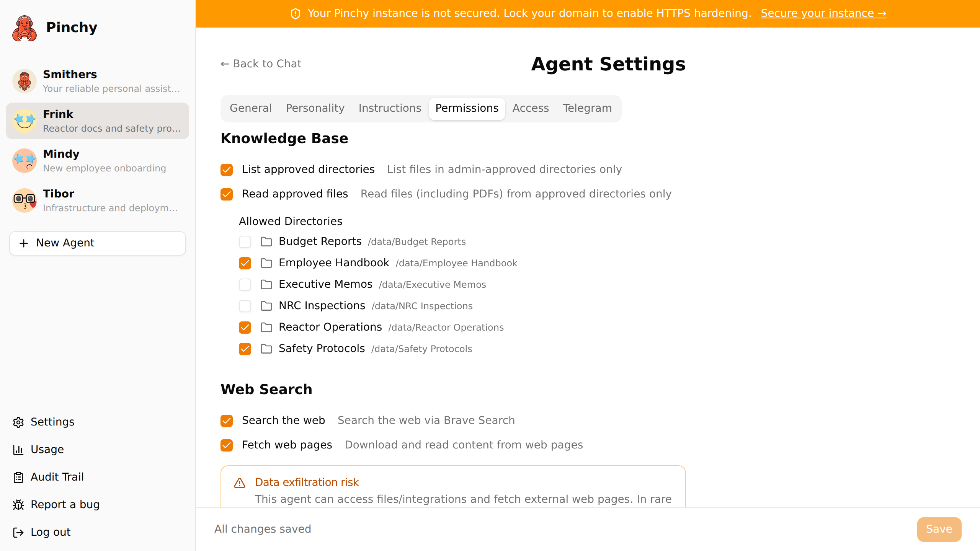This screenshot has width=980, height=551.
Task: Follow the Secure your instance link
Action: (823, 13)
